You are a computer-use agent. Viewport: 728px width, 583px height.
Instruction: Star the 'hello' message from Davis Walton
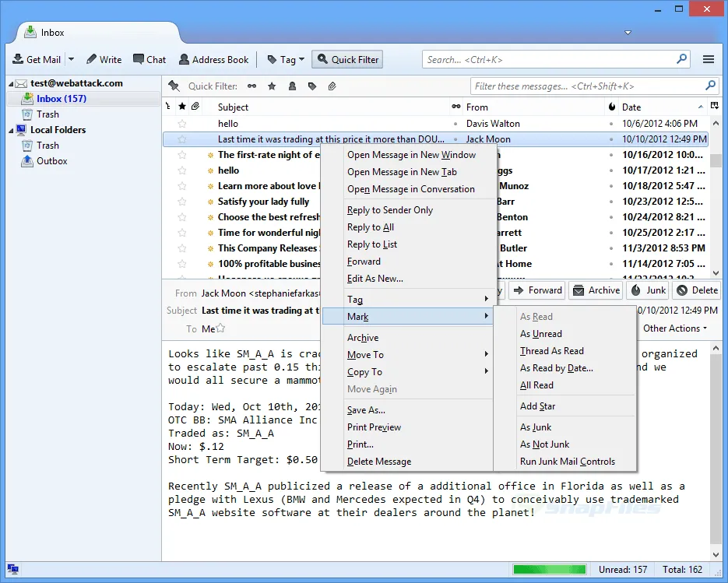coord(182,124)
